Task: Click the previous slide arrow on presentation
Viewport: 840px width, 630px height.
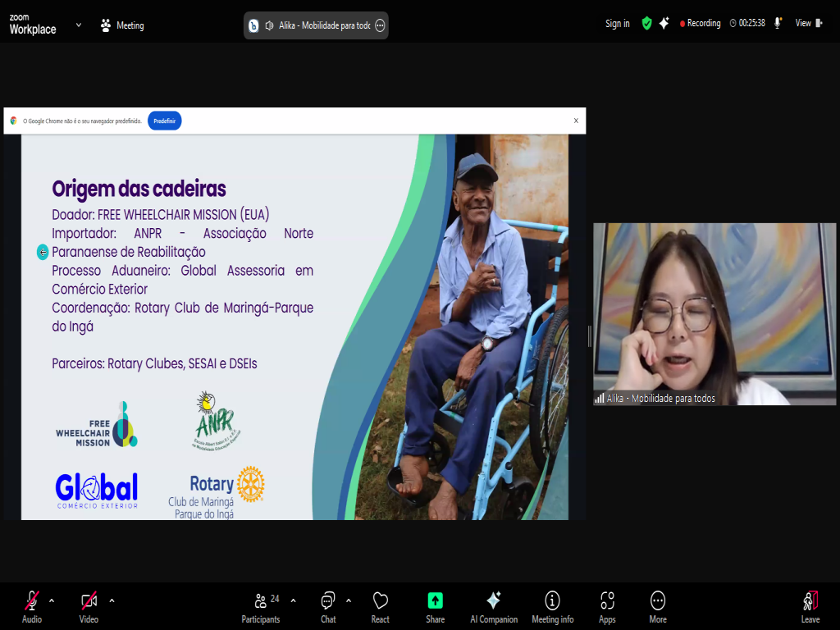Action: pyautogui.click(x=43, y=253)
